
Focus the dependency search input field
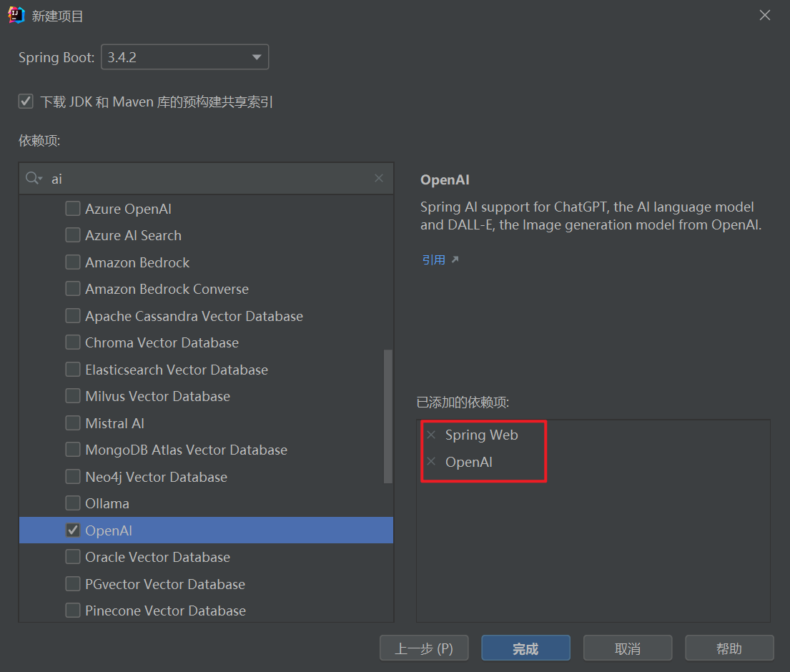(x=207, y=178)
